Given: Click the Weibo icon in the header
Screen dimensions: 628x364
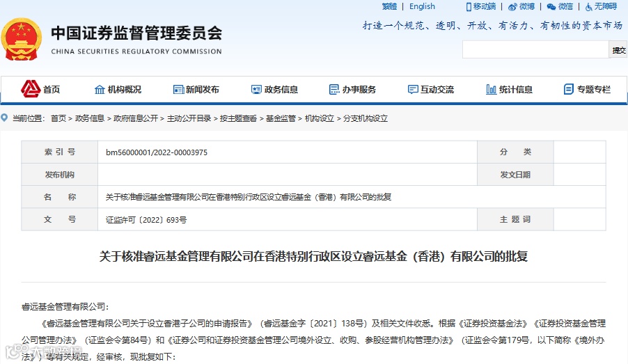Looking at the screenshot, I should 512,7.
